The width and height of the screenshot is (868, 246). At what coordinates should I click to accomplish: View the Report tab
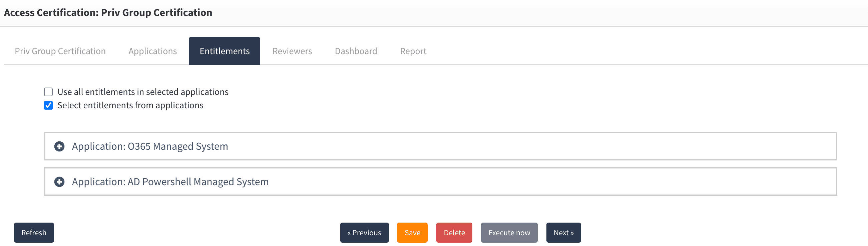413,51
